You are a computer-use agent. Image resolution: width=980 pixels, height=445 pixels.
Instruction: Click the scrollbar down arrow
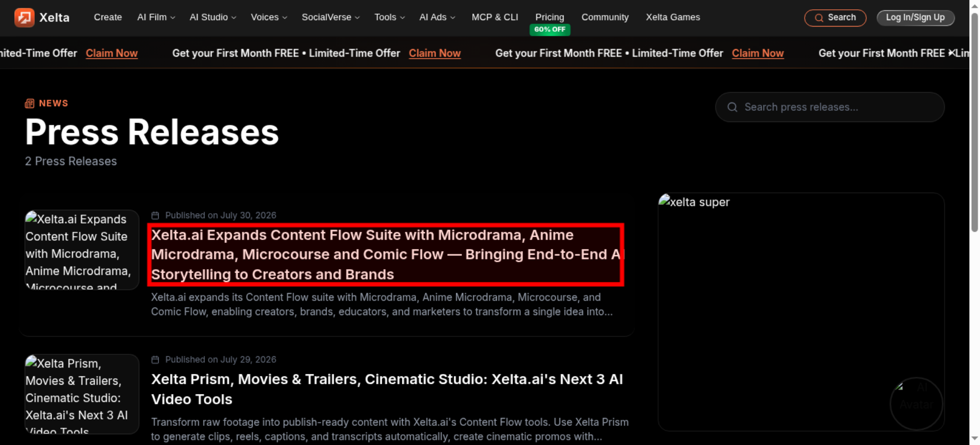(x=975, y=439)
